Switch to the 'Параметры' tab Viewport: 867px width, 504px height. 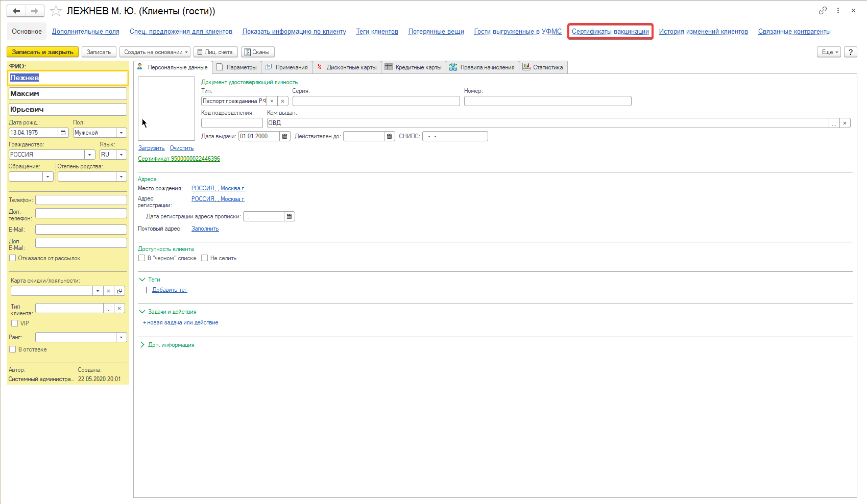(x=237, y=67)
